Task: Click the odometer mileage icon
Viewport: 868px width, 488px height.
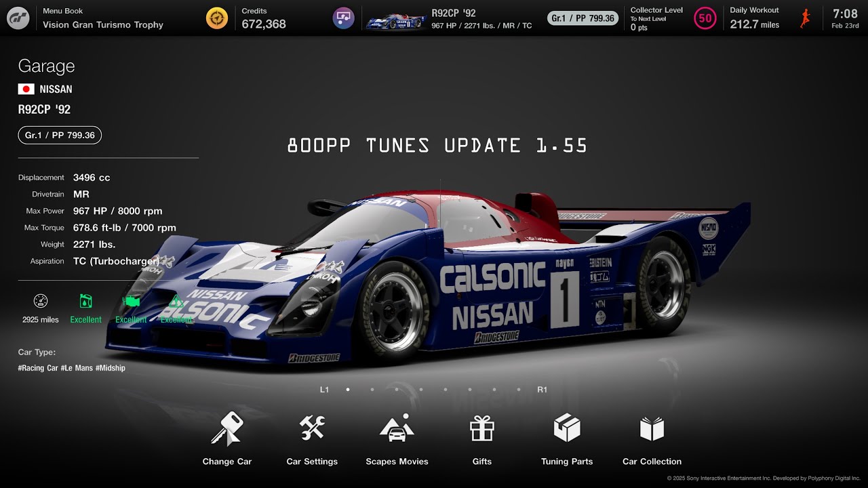Action: 41,301
